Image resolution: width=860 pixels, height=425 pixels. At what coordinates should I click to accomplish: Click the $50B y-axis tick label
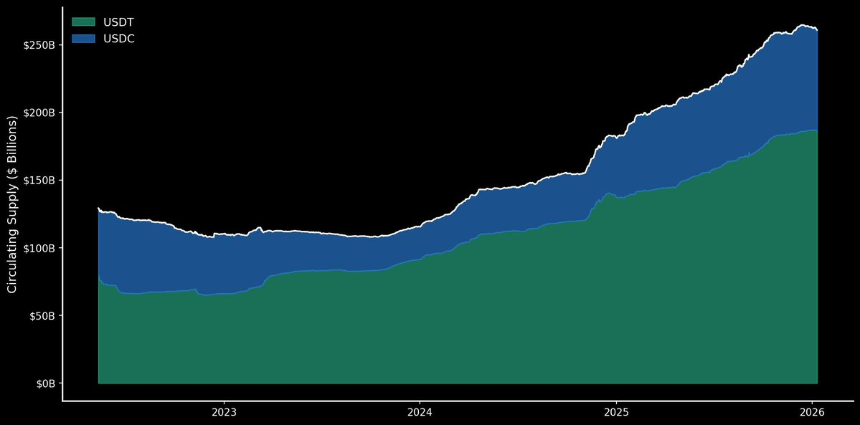tap(41, 316)
